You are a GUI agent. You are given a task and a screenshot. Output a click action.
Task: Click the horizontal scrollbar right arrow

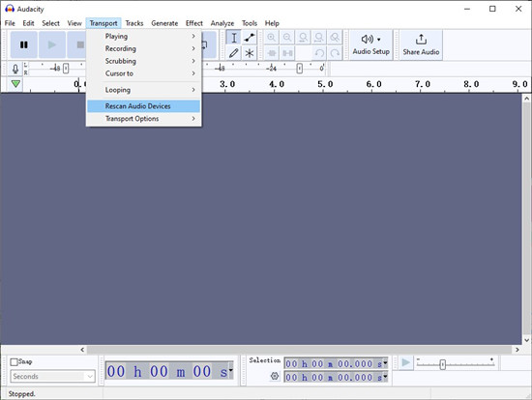pos(517,350)
